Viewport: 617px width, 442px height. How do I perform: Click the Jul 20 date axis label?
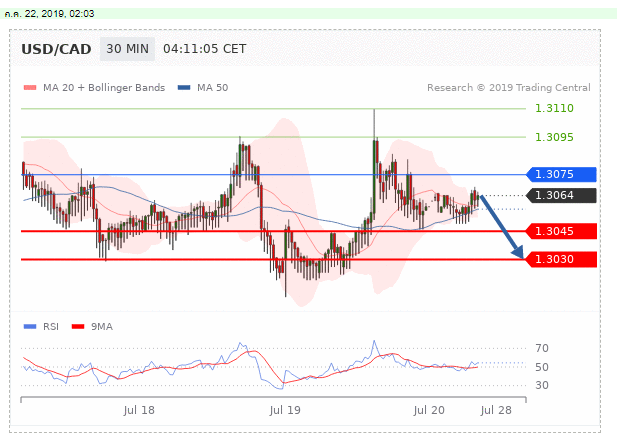tap(429, 410)
